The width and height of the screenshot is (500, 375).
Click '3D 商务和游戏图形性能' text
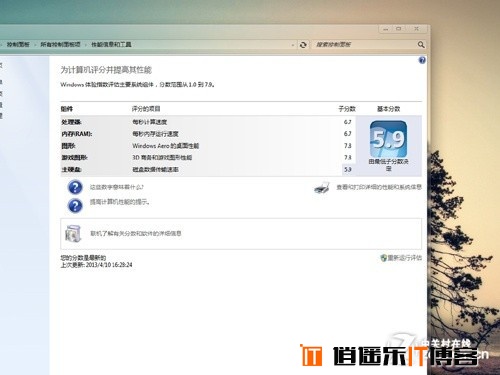pyautogui.click(x=162, y=157)
